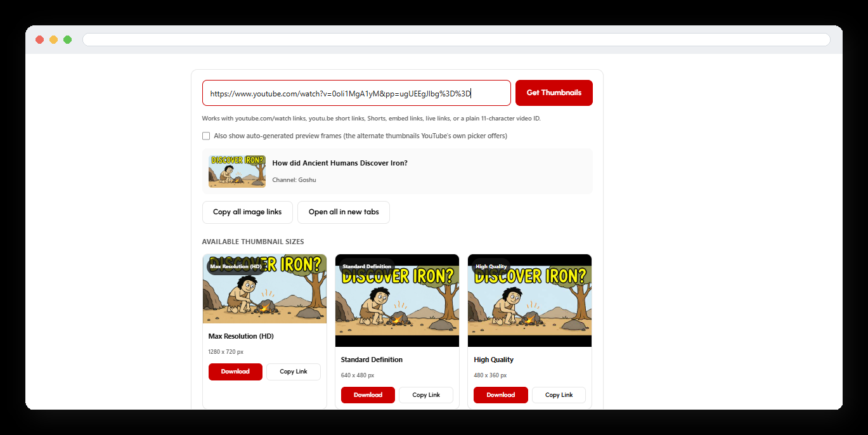The width and height of the screenshot is (868, 435).
Task: Focus the YouTube URL input field
Action: point(356,93)
